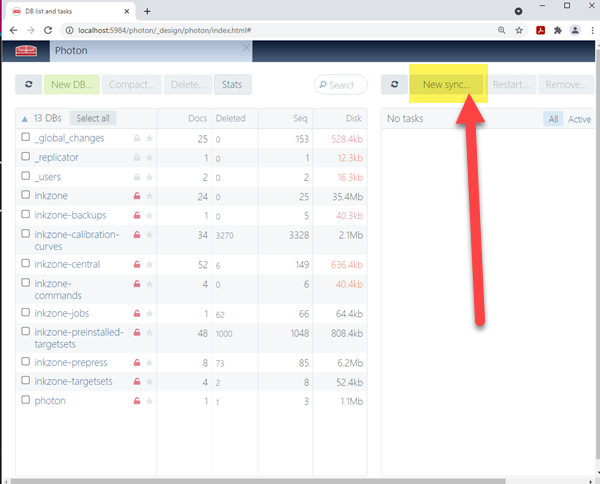The height and width of the screenshot is (484, 600).
Task: Click the Remove tasks button
Action: tap(566, 84)
